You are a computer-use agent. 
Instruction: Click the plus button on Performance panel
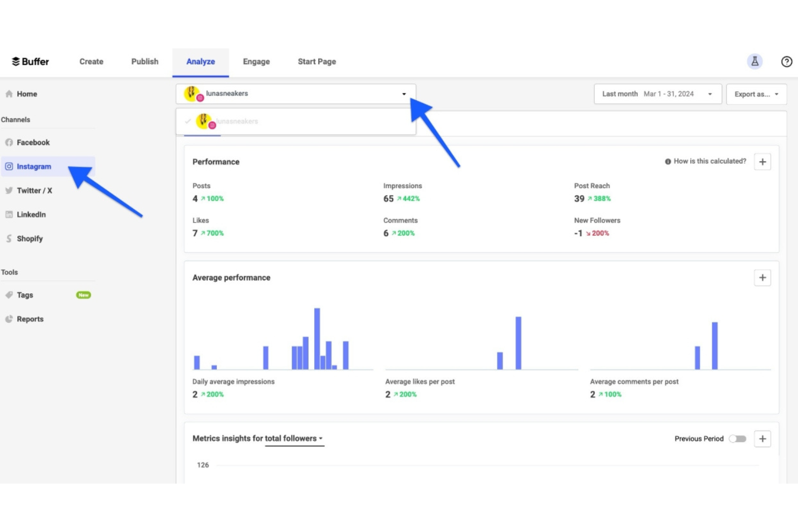[762, 161]
